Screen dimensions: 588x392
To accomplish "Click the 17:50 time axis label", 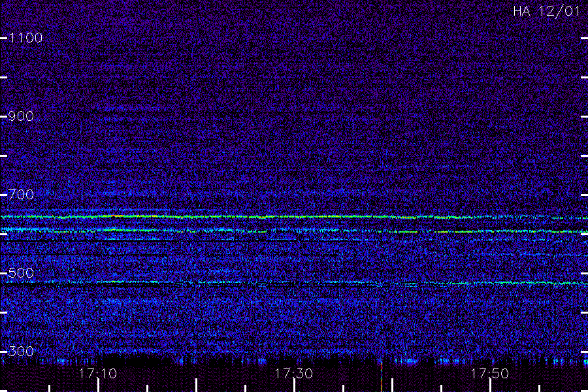I will pos(490,374).
